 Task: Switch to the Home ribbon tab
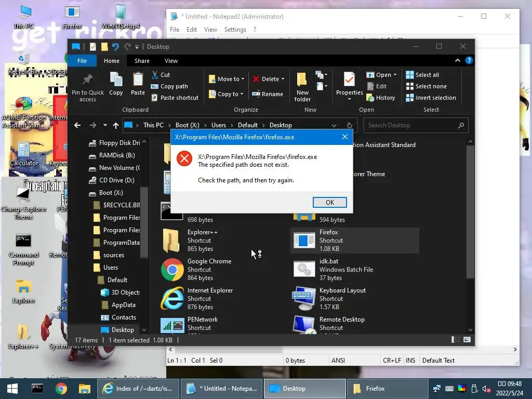coord(112,61)
